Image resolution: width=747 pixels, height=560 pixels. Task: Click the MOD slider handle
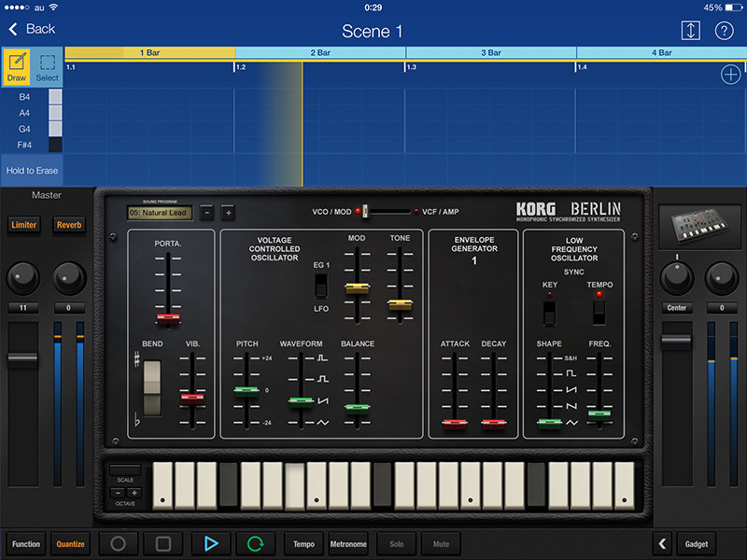pyautogui.click(x=357, y=288)
